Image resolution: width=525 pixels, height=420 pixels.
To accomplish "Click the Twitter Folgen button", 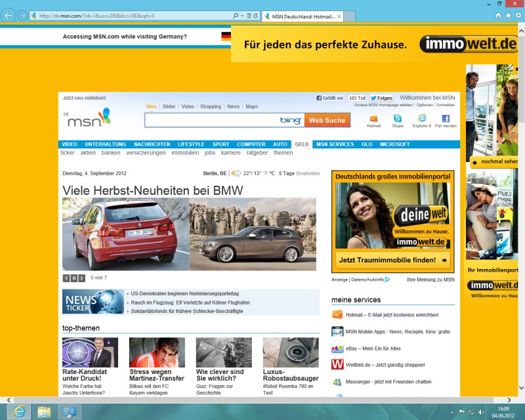I will tap(381, 98).
